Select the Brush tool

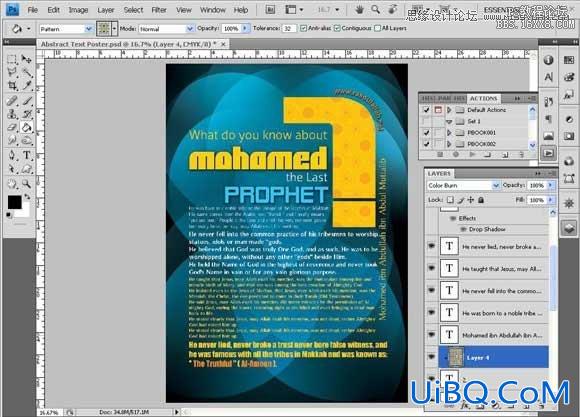coord(27,101)
